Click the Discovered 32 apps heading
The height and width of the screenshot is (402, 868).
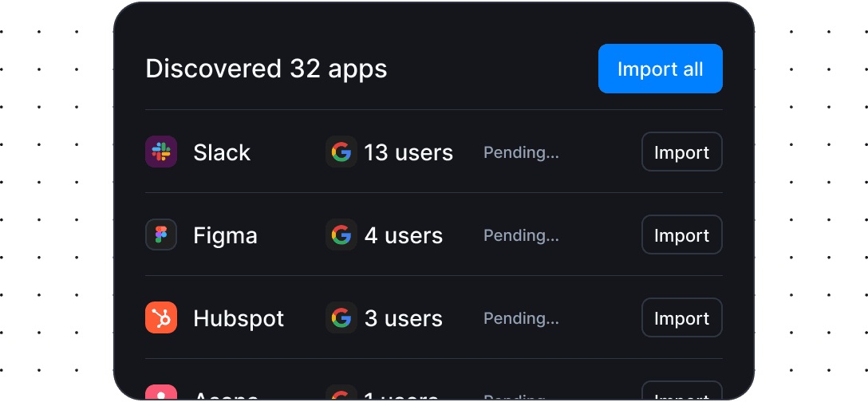[x=266, y=69]
